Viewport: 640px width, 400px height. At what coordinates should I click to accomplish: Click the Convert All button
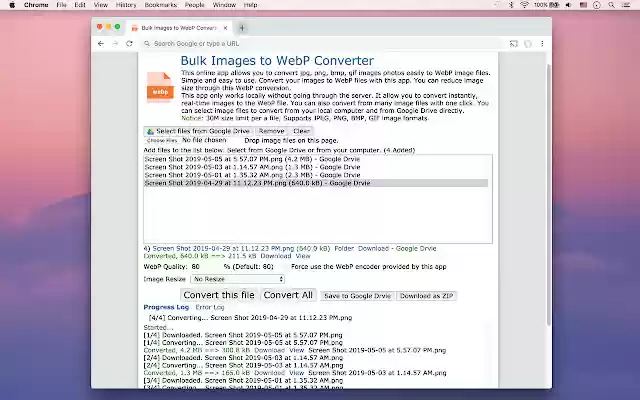[x=288, y=295]
